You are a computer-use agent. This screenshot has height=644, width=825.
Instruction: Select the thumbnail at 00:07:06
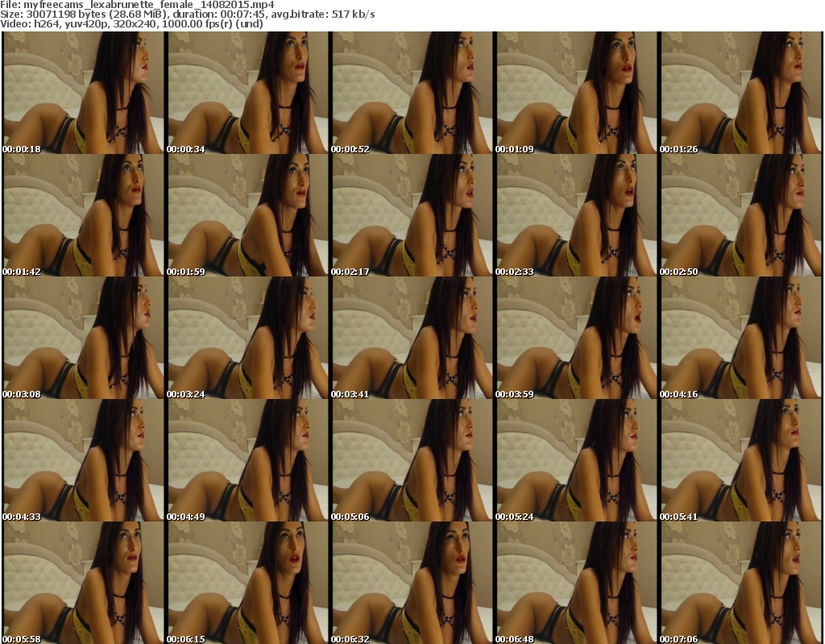coord(740,583)
